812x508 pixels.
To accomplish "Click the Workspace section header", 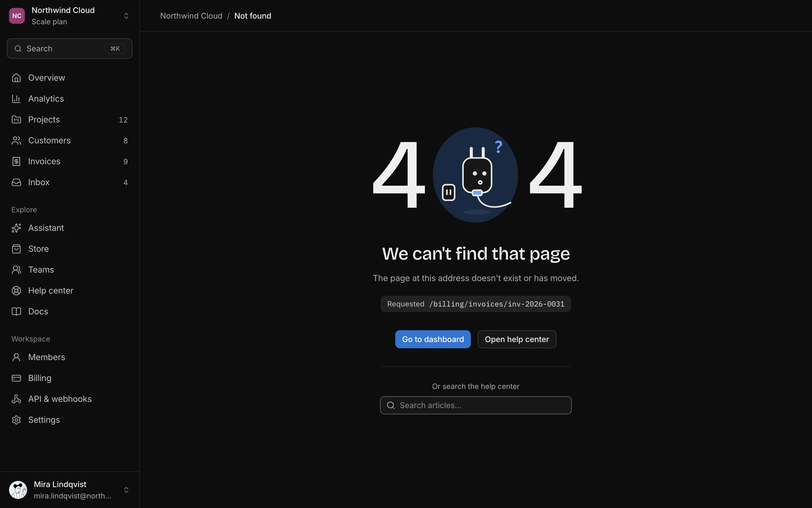I will click(30, 339).
